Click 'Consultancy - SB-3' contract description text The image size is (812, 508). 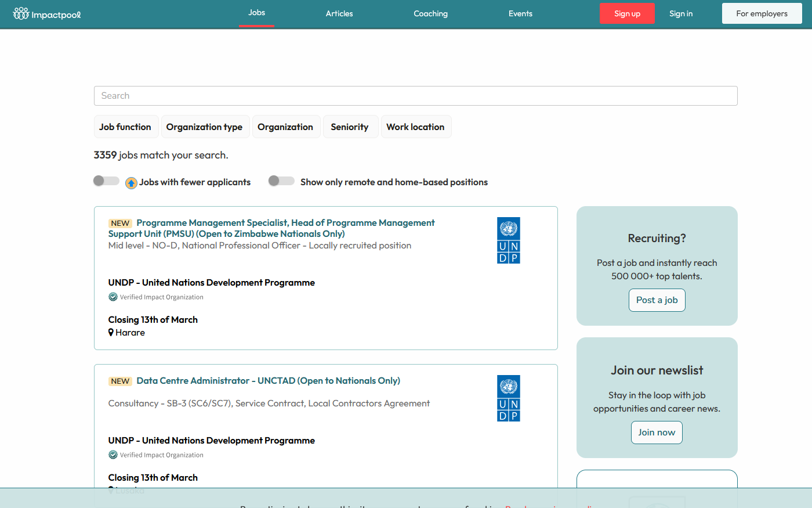pyautogui.click(x=269, y=403)
